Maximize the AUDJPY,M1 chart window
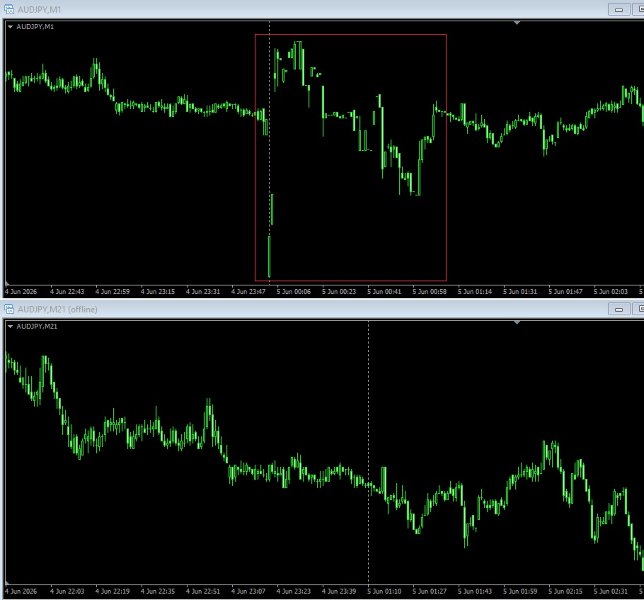Viewport: 644px width, 600px height. coord(639,9)
